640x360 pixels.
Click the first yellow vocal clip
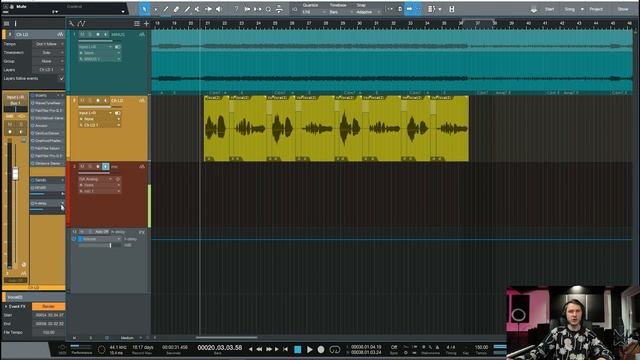[x=216, y=129]
